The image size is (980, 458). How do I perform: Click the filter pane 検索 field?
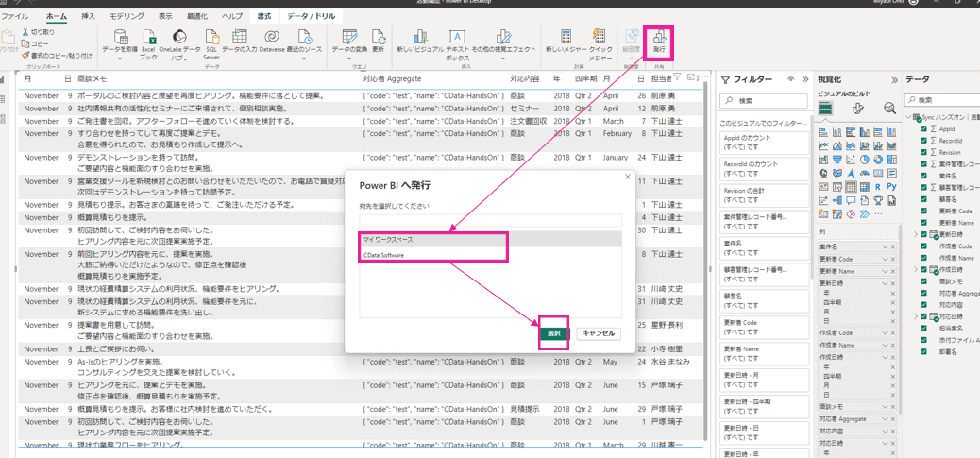(x=764, y=101)
